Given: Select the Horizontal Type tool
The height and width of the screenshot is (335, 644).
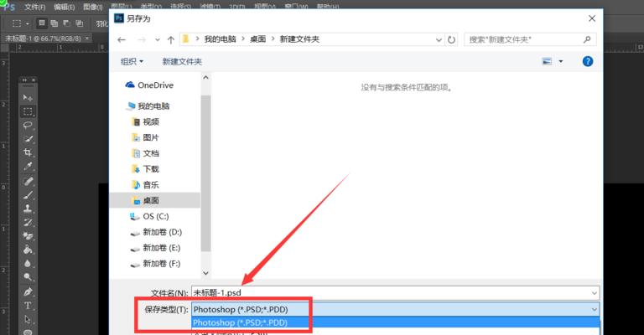Looking at the screenshot, I should click(28, 306).
